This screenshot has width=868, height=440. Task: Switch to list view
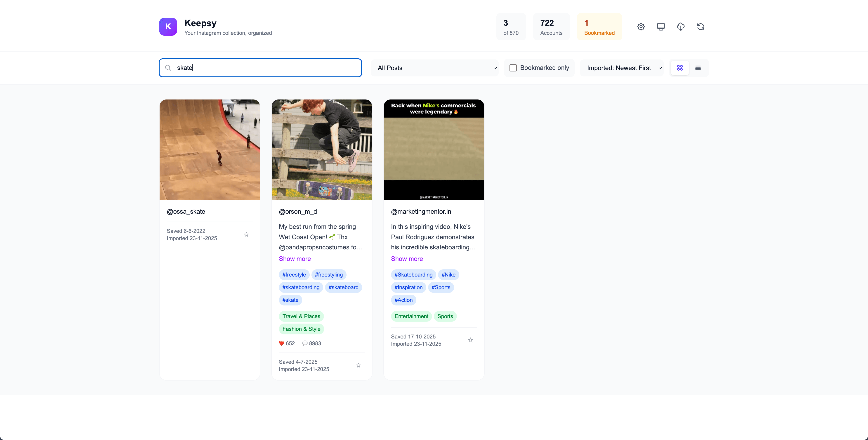coord(698,68)
